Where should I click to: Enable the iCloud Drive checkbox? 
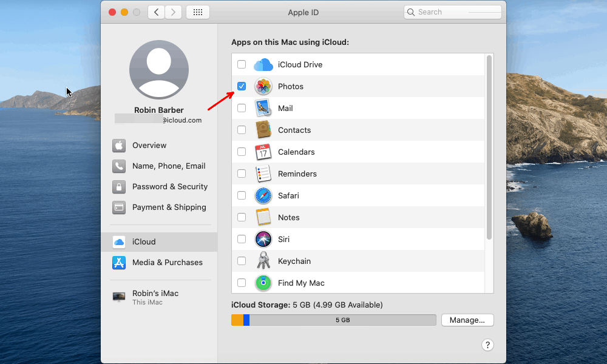242,64
